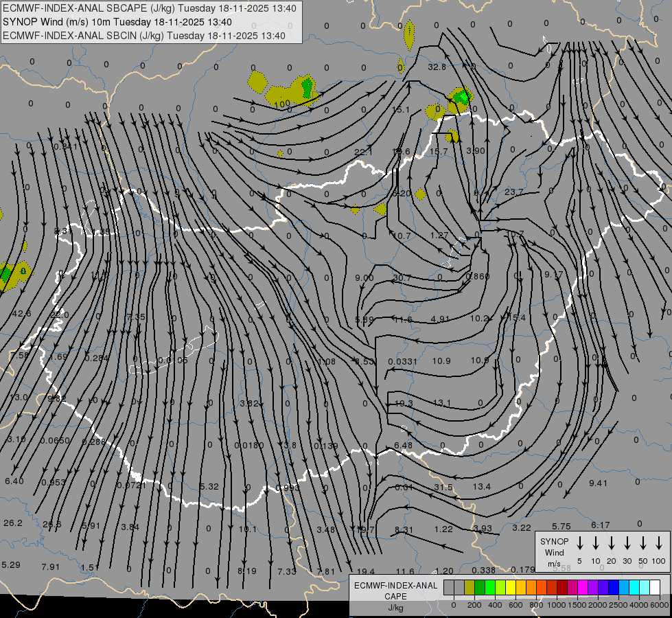
Task: Pick the pale cyan swatch next to white
Action: (x=645, y=587)
